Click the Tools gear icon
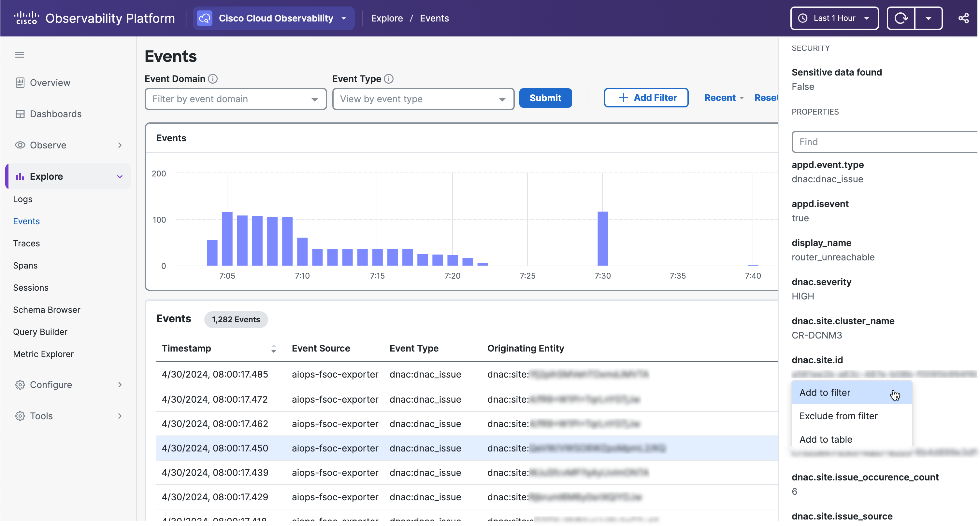 tap(20, 416)
